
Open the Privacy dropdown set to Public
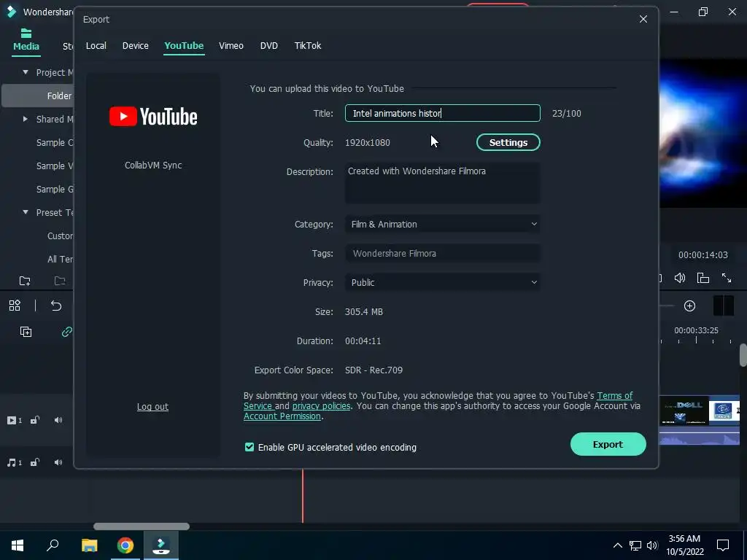pos(443,282)
